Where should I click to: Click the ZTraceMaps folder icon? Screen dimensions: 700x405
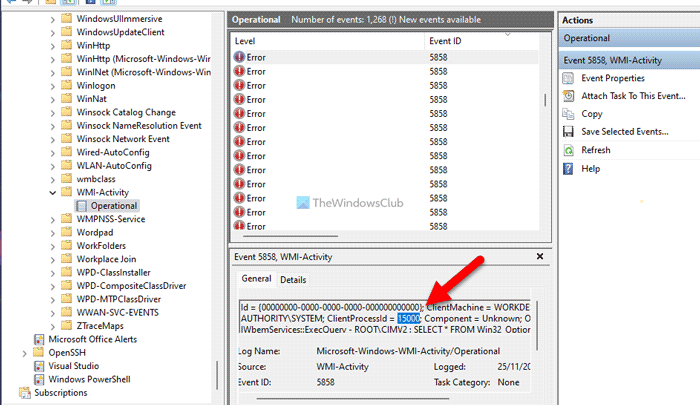(x=67, y=325)
